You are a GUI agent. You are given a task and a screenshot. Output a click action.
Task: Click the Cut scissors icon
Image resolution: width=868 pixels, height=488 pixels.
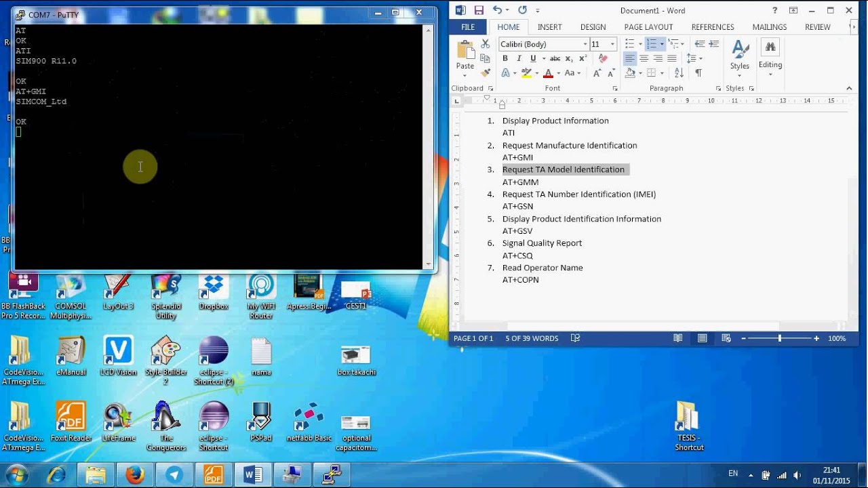(486, 44)
